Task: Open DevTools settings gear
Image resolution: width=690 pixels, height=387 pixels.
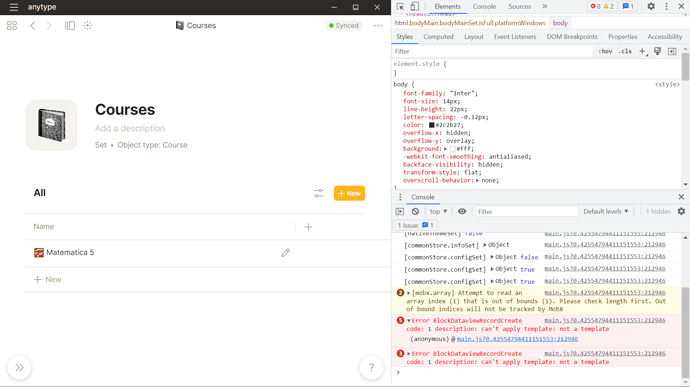Action: pyautogui.click(x=651, y=7)
